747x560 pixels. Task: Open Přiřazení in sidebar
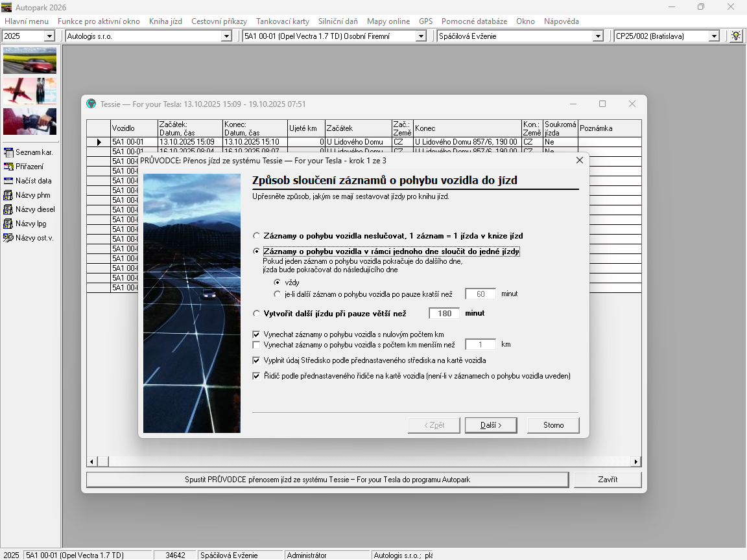30,167
